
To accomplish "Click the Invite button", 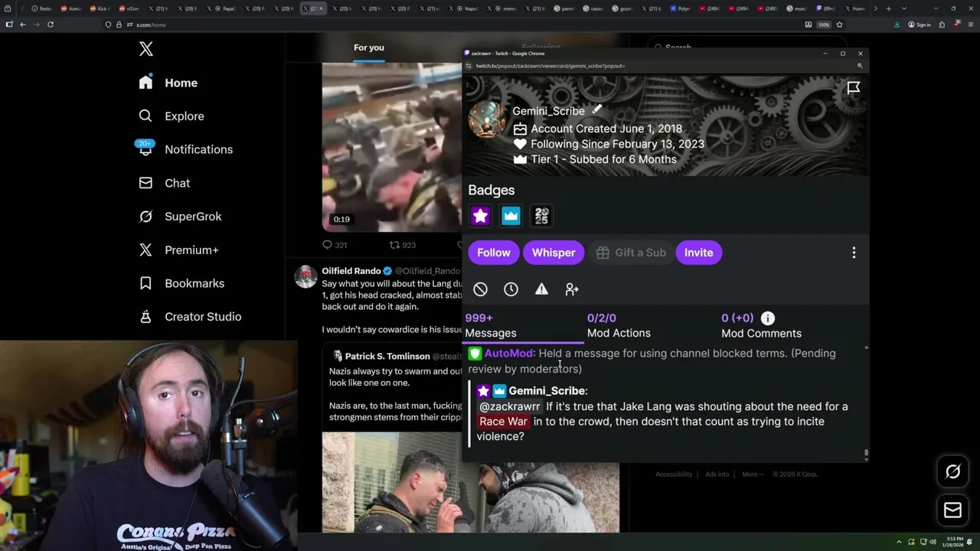I will 698,253.
